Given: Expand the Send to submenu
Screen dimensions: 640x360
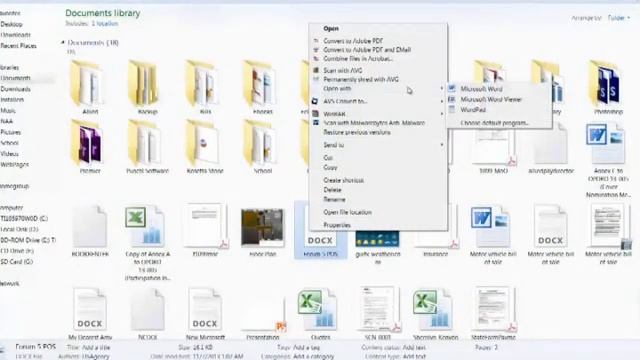Looking at the screenshot, I should (378, 145).
